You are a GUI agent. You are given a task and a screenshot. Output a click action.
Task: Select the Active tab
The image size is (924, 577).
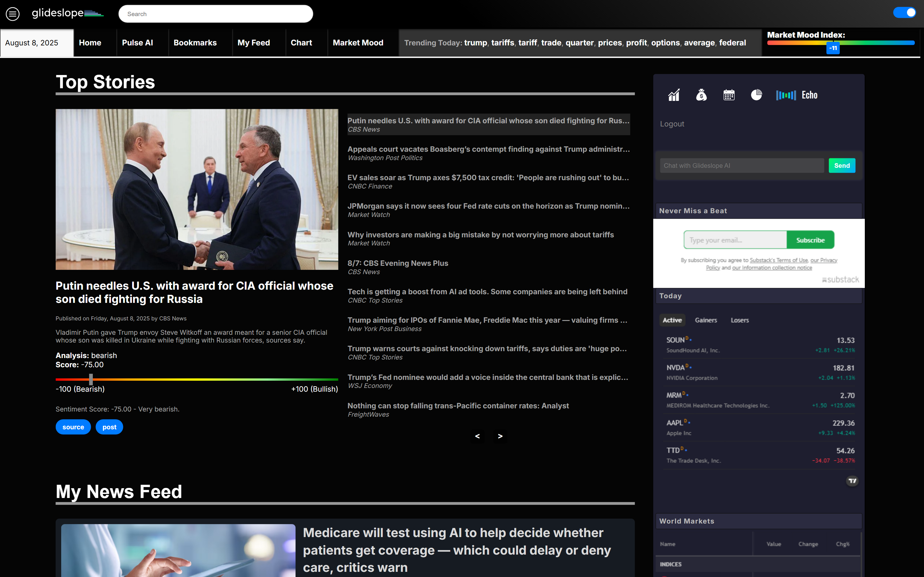(672, 320)
